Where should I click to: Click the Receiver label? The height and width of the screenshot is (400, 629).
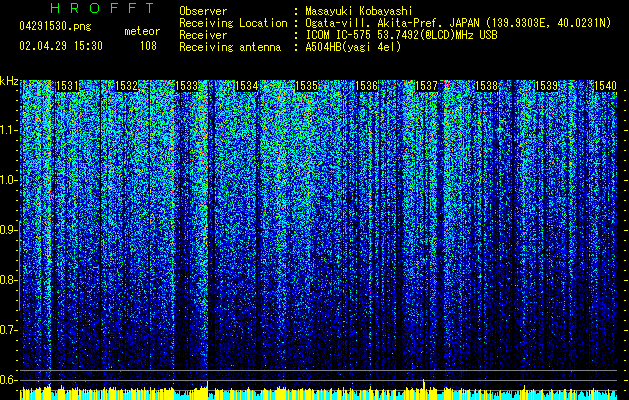[x=203, y=35]
